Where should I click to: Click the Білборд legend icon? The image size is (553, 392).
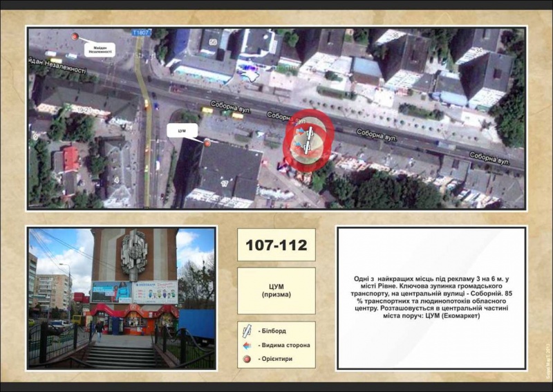(248, 330)
